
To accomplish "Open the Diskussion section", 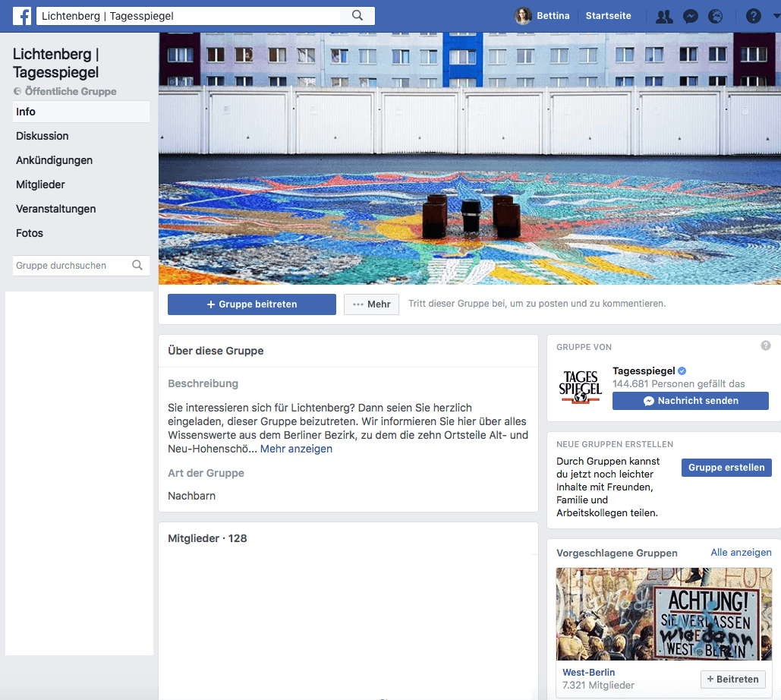I will [43, 136].
